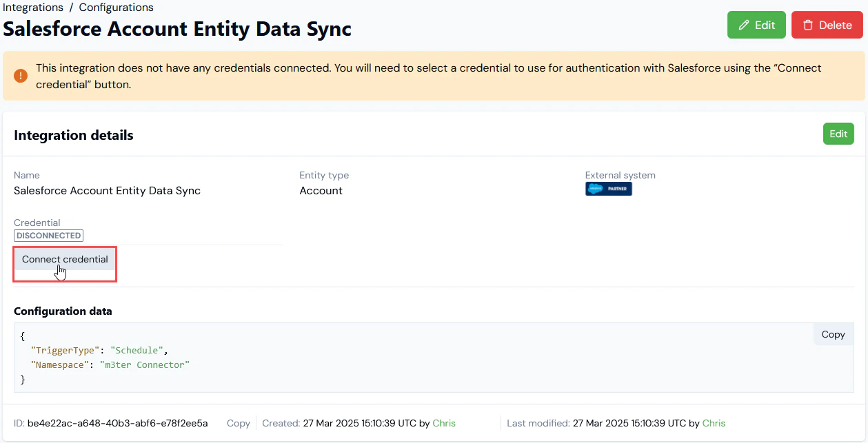The width and height of the screenshot is (868, 443).
Task: Click the warning banner message text
Action: (x=428, y=76)
